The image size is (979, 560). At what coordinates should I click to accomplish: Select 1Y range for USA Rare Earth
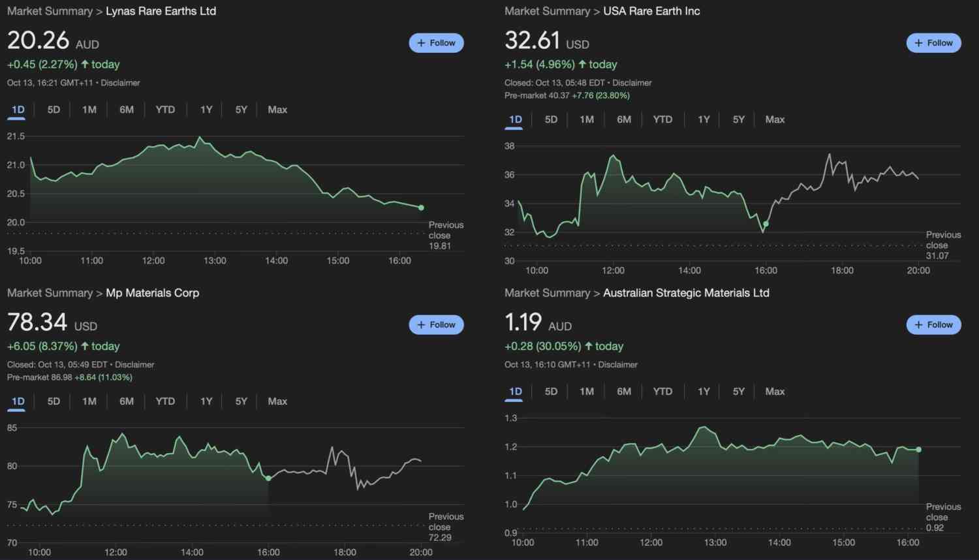coord(704,119)
